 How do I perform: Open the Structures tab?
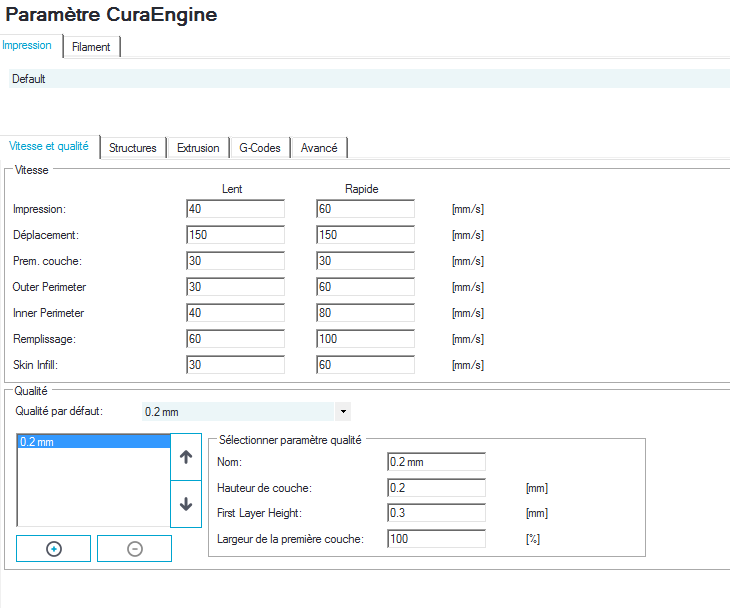(133, 148)
